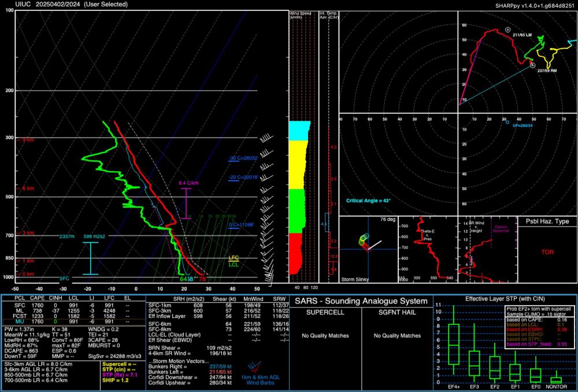Click the SFC-1km row in the SRH table
578x392 pixels.
218,305
